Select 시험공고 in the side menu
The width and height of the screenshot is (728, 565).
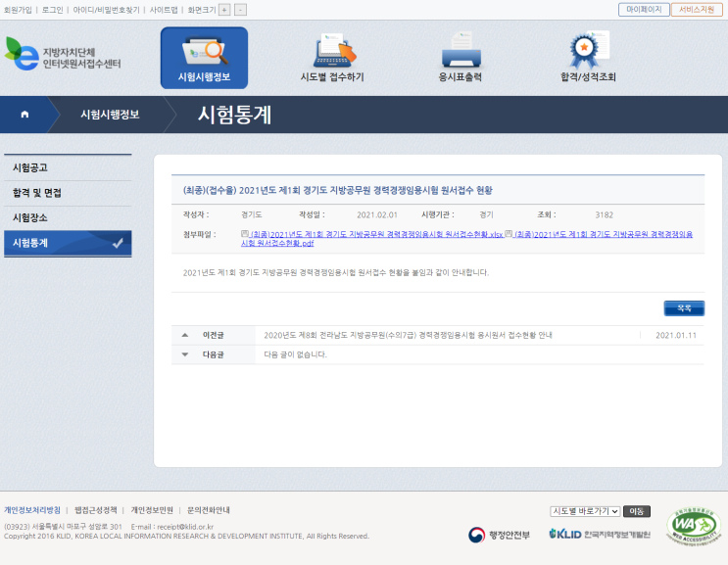coord(68,167)
